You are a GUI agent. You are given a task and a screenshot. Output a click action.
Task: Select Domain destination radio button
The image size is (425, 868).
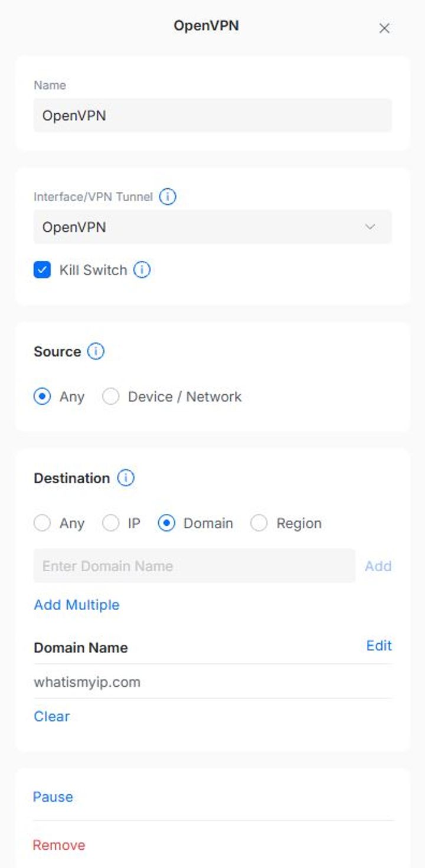166,523
